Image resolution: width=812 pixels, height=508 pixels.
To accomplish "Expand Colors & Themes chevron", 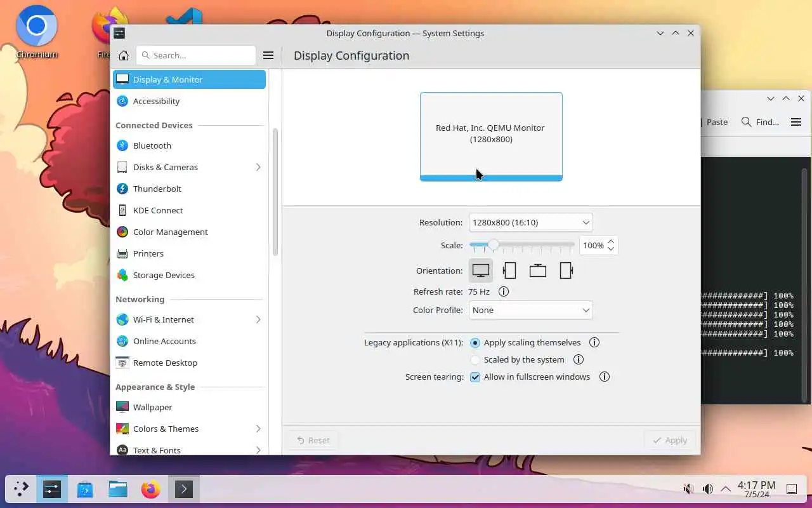I will (x=258, y=429).
